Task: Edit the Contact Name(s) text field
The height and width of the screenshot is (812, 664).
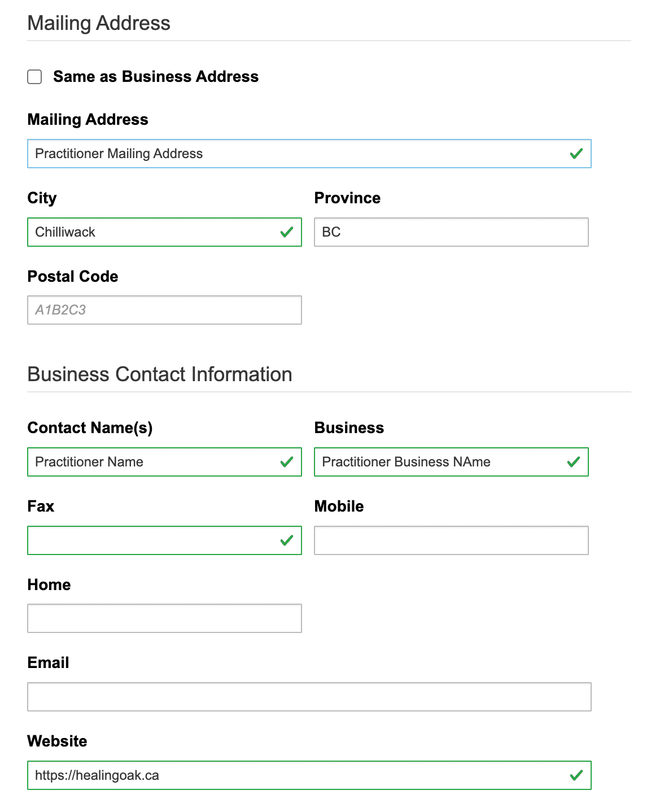Action: 152,462
